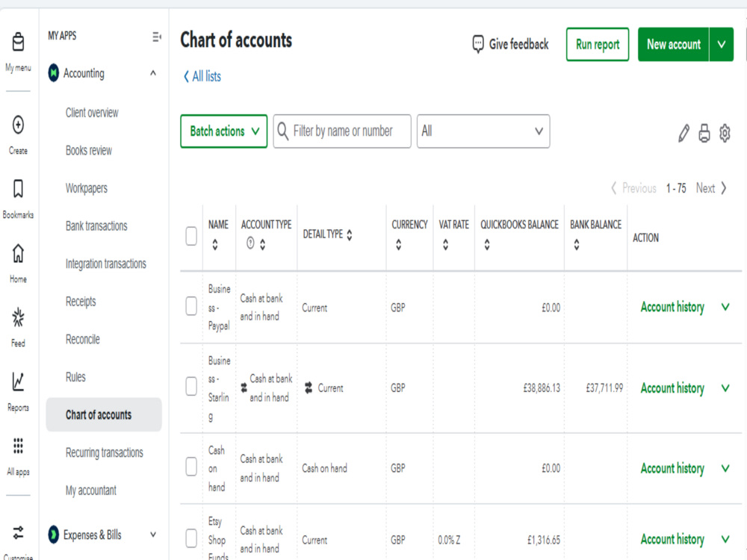Open Workpapers in sidebar
Viewport: 747px width, 560px height.
click(86, 188)
